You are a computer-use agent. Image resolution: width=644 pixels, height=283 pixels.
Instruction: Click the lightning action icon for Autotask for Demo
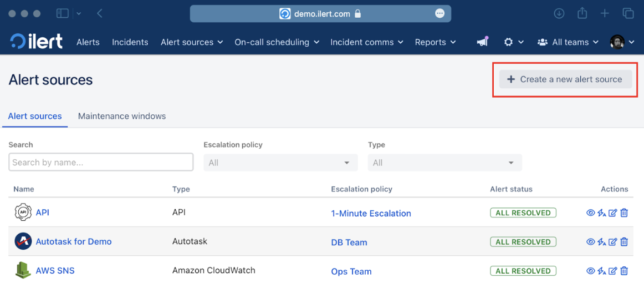(602, 242)
